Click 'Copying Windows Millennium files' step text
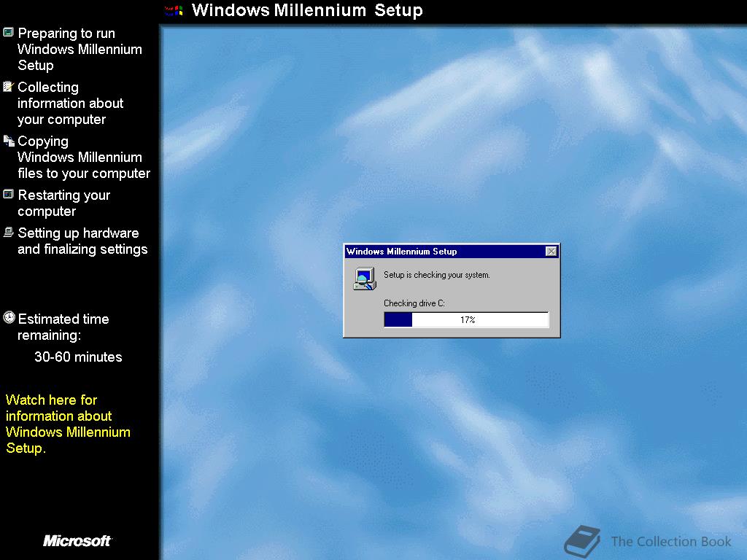 (x=84, y=157)
